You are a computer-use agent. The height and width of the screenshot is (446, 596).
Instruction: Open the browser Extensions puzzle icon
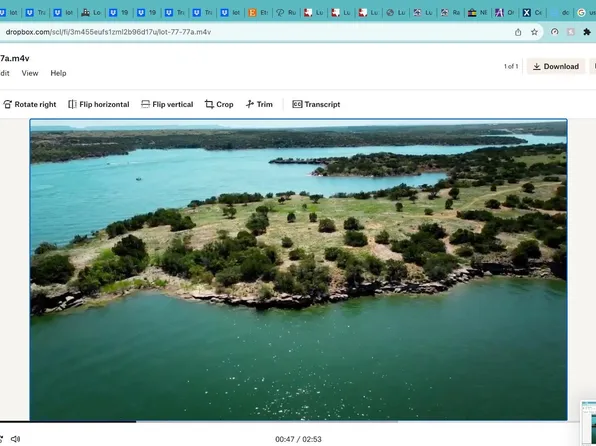[x=587, y=32]
